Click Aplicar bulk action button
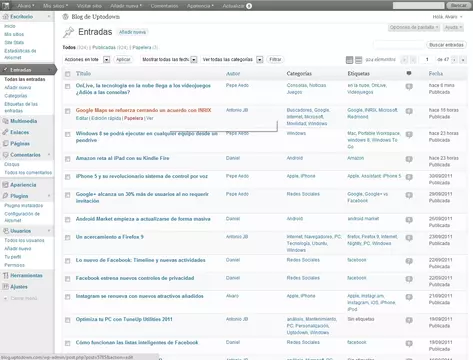This screenshot has height=360, width=473. click(123, 60)
